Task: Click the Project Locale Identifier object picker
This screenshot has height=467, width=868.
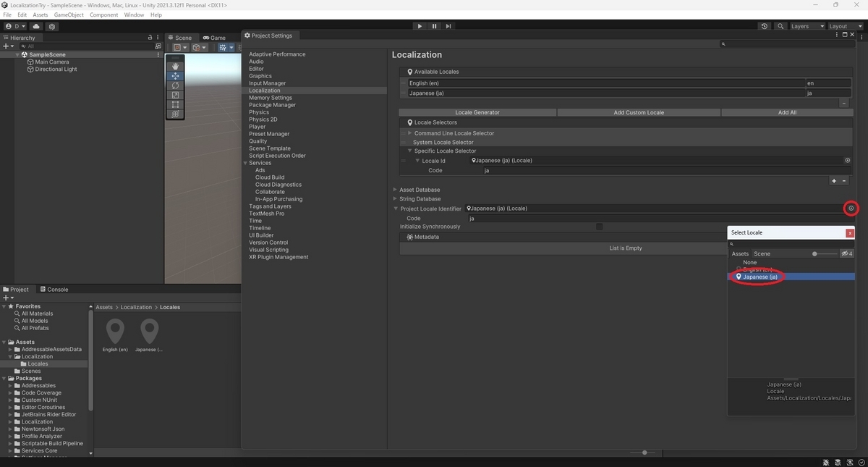Action: click(851, 209)
